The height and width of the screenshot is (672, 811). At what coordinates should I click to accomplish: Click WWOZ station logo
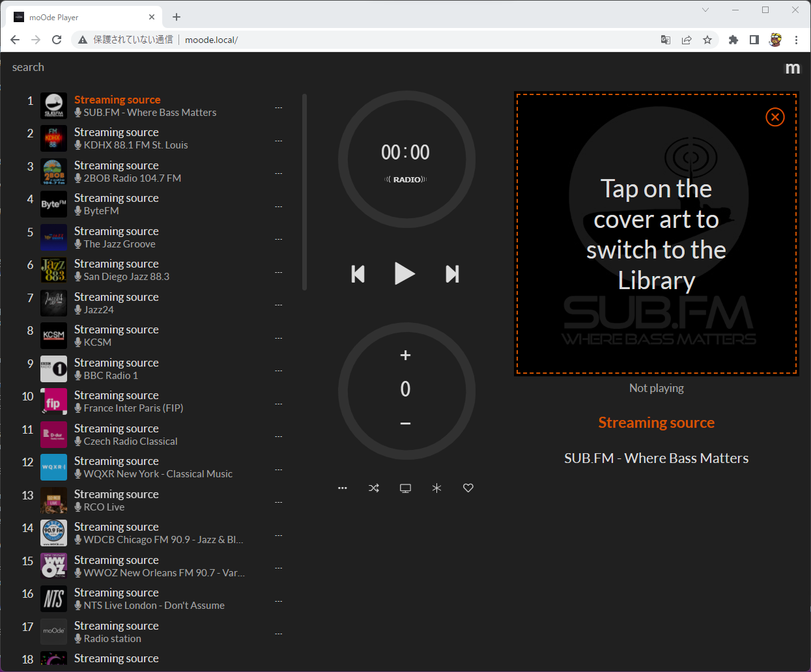pos(53,566)
